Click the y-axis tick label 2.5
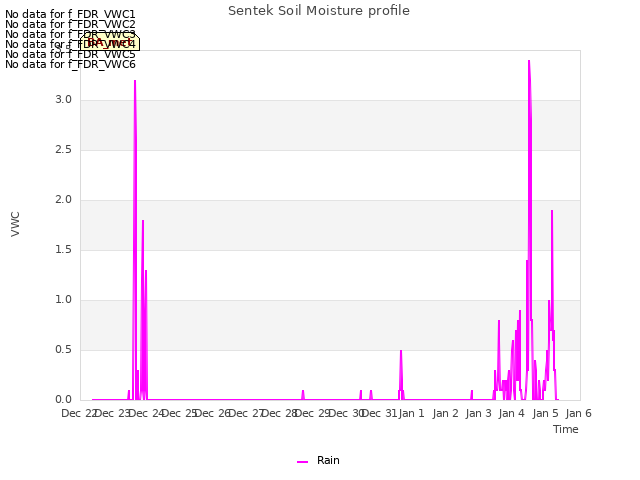Screen dimensions: 640x480 click(x=64, y=150)
